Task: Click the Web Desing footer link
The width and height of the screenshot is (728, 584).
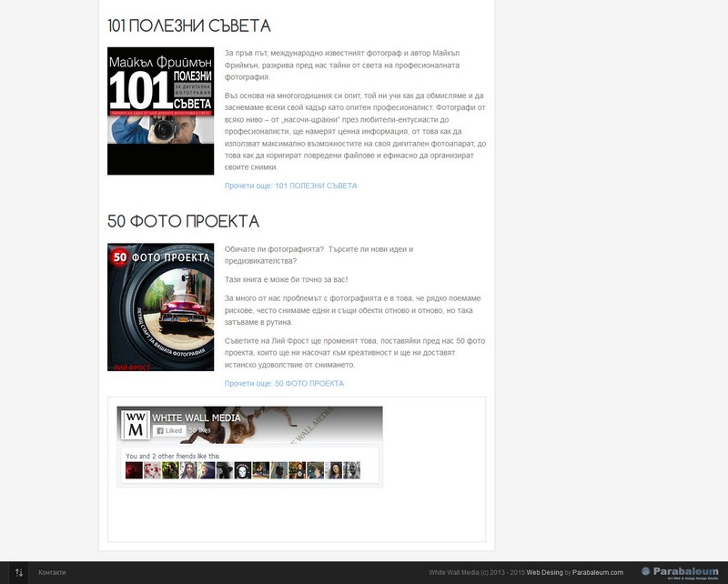Action: tap(544, 573)
